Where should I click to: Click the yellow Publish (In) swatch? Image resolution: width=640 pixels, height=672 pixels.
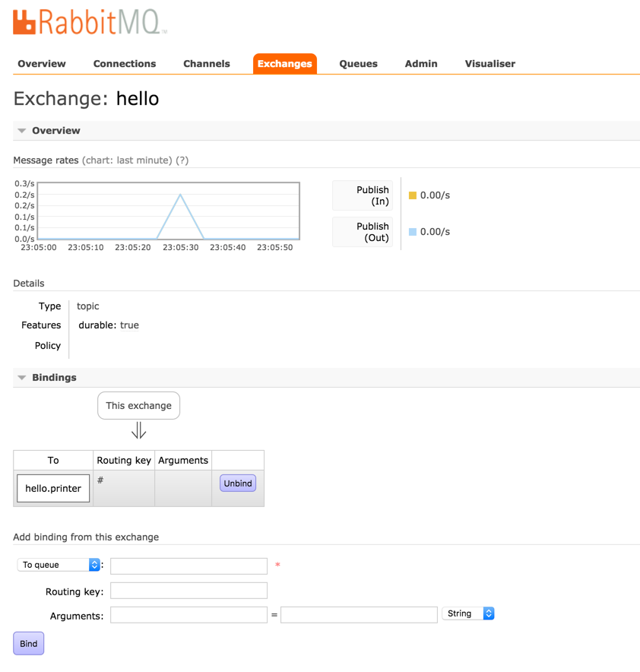[x=413, y=195]
